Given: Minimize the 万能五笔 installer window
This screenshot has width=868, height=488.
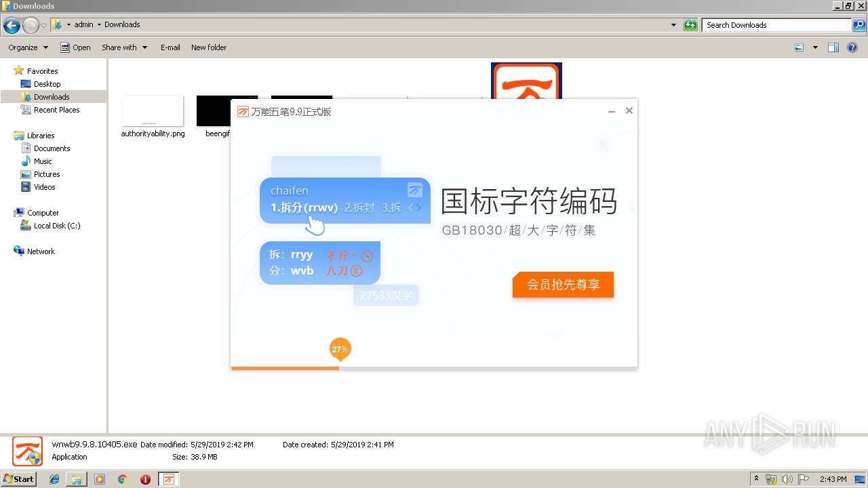Looking at the screenshot, I should [x=612, y=111].
